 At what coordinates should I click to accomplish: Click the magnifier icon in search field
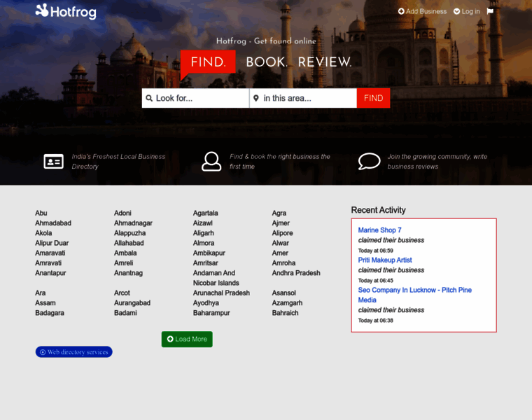[x=149, y=98]
